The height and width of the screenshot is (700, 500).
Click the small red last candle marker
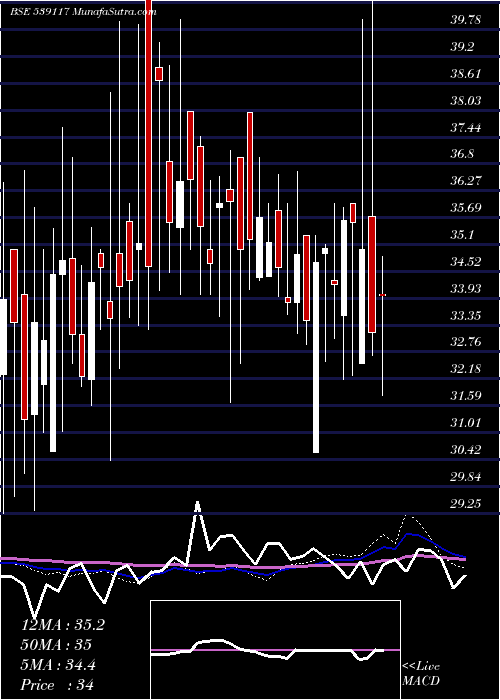[x=383, y=295]
